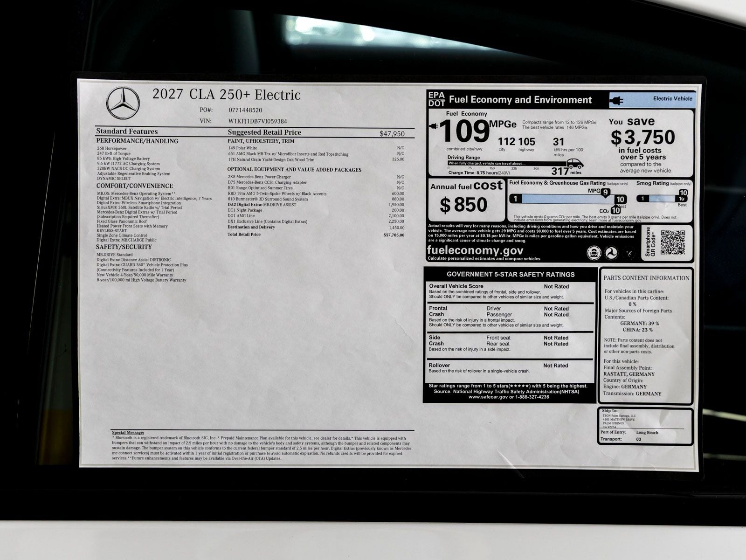Click the driving range scale bar
746x560 pixels.
(x=507, y=164)
